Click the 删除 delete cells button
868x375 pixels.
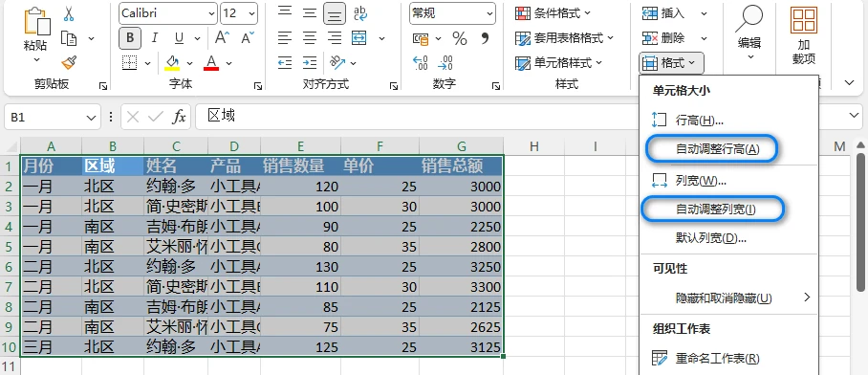click(x=663, y=38)
